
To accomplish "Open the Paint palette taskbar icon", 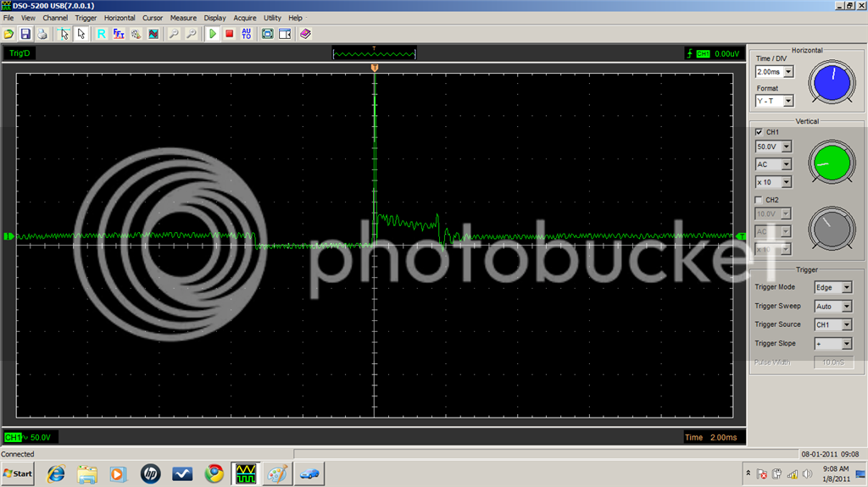I will 277,473.
